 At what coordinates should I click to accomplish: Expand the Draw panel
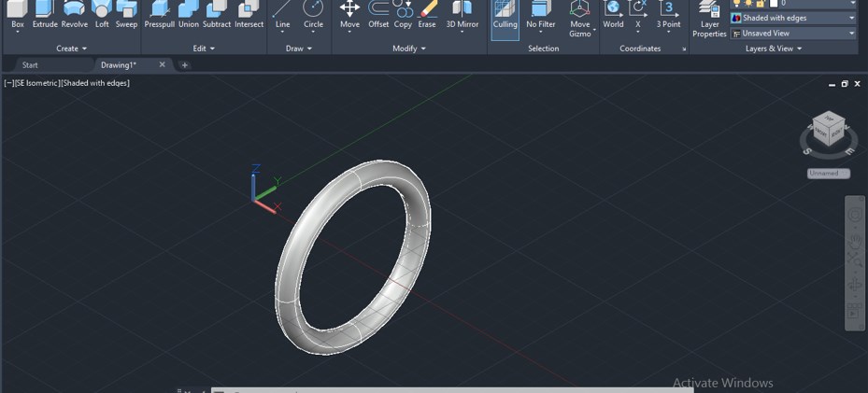(299, 49)
